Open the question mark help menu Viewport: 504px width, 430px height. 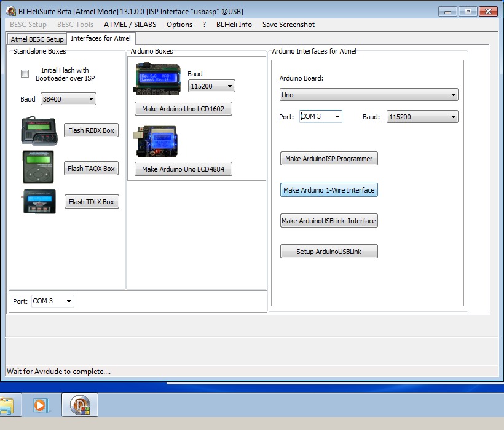pos(205,25)
